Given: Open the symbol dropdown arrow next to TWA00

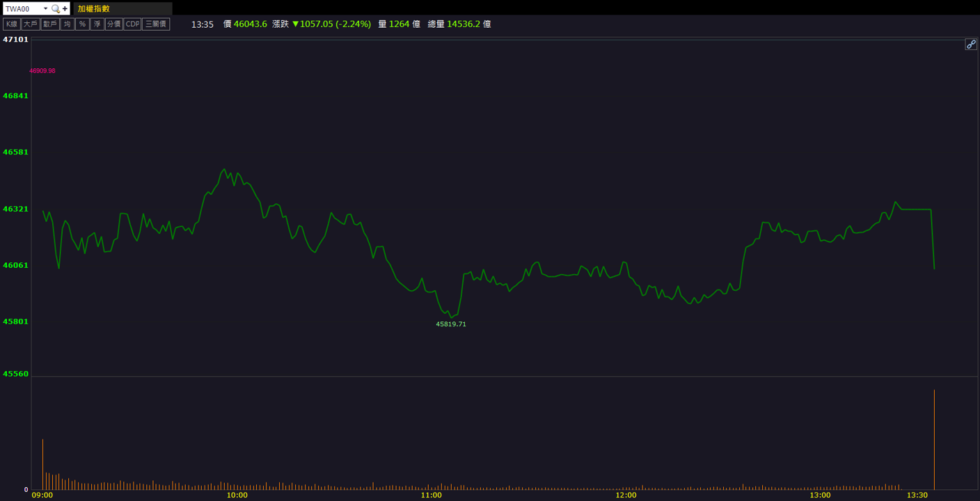Looking at the screenshot, I should pos(46,8).
